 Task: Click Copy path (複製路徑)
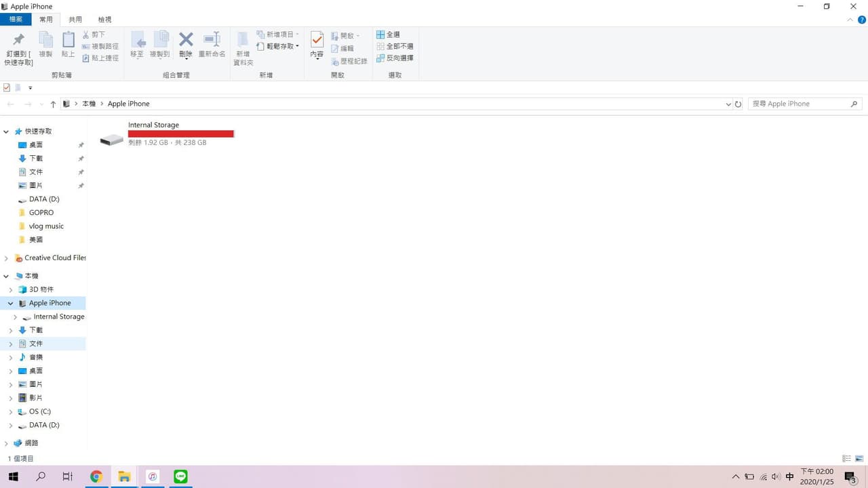click(x=100, y=46)
